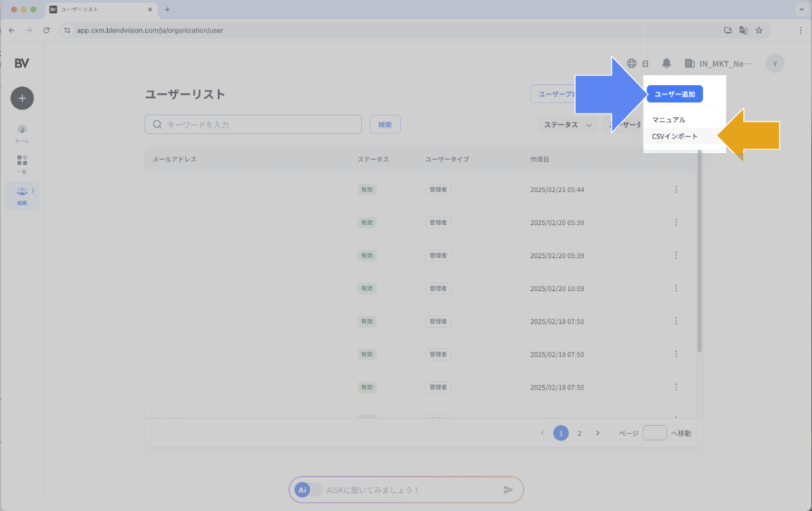Go to ホーム in the sidebar
Screen dimensions: 812x511
pos(22,133)
